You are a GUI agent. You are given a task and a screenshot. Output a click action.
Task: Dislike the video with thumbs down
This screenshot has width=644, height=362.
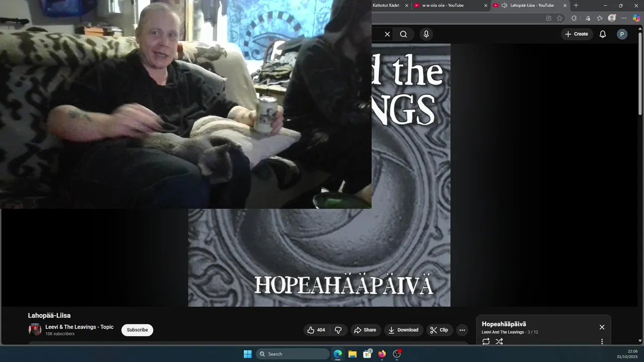(338, 330)
